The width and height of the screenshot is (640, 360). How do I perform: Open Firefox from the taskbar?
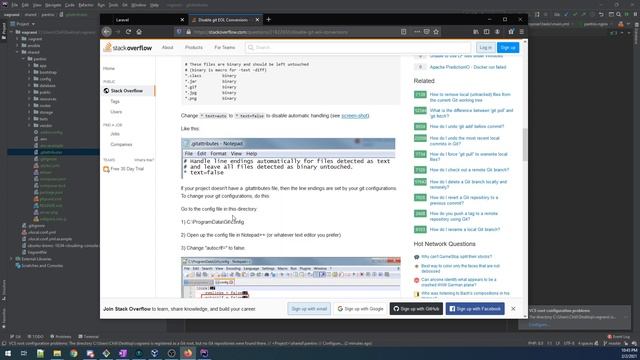click(188, 353)
